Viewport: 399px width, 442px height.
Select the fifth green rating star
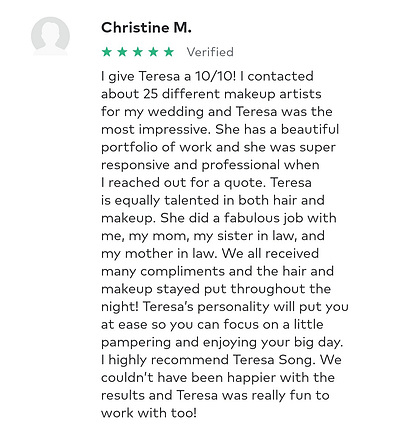(x=169, y=52)
